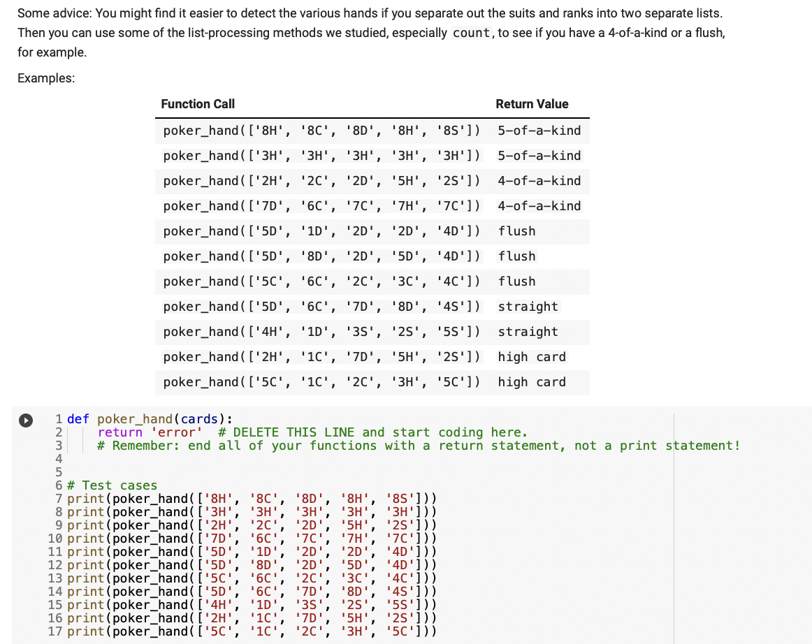Click table cell poker_hand(['5D', '1D', '2D', '2D', '4D'])
This screenshot has width=812, height=644.
pos(321,231)
